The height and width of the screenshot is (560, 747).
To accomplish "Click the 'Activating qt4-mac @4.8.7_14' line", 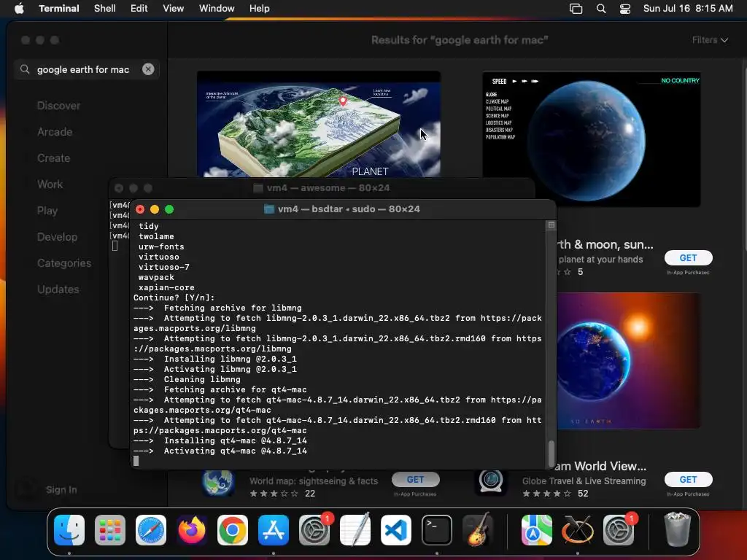I will 220,451.
